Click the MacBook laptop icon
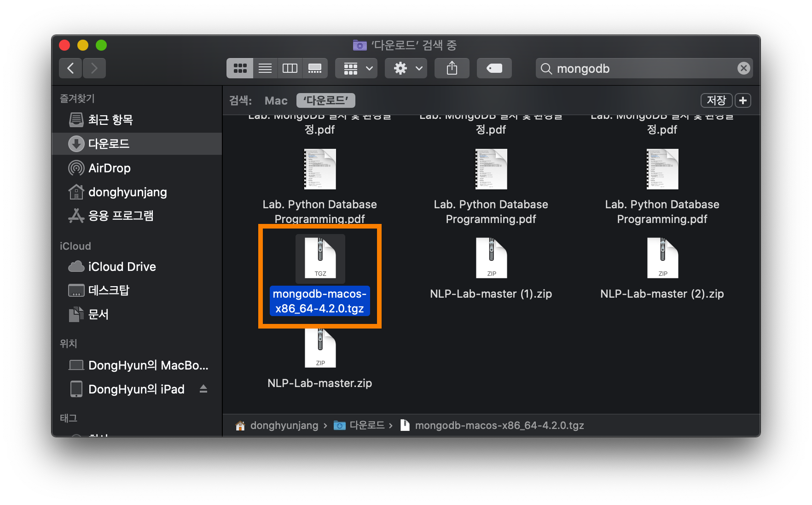This screenshot has width=812, height=505. [x=76, y=365]
